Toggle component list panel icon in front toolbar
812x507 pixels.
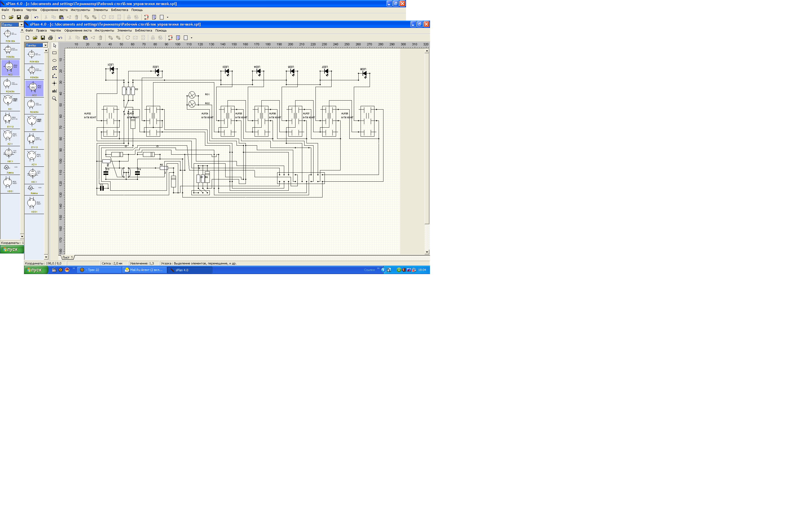(178, 38)
